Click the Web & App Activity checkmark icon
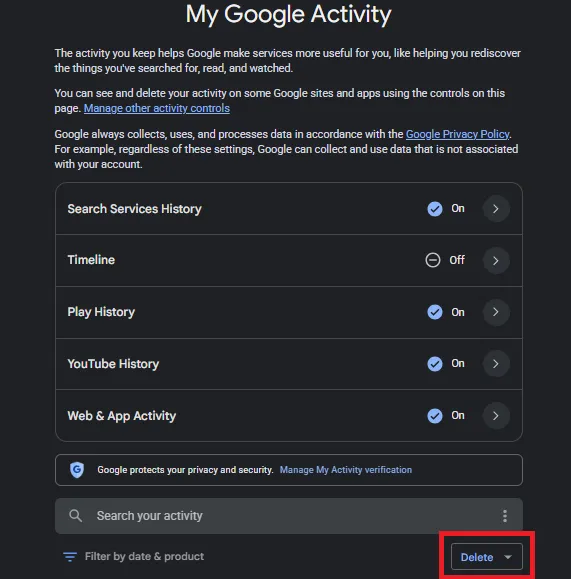Viewport: 571px width, 579px height. point(435,416)
